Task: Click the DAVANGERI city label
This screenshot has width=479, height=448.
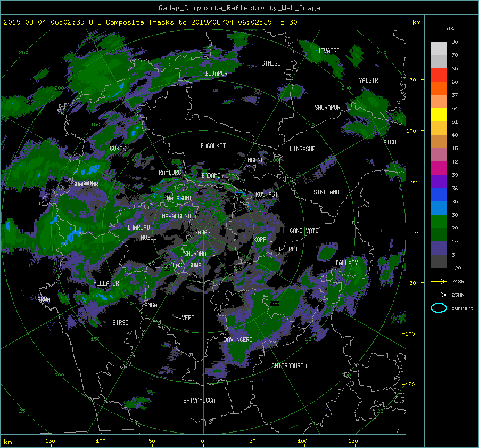Action: tap(238, 340)
